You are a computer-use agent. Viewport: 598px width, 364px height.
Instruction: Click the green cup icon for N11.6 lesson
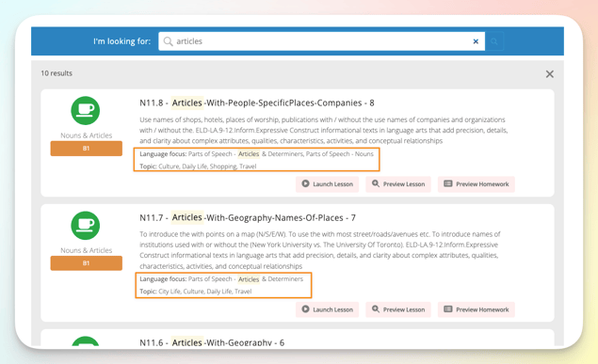click(86, 341)
